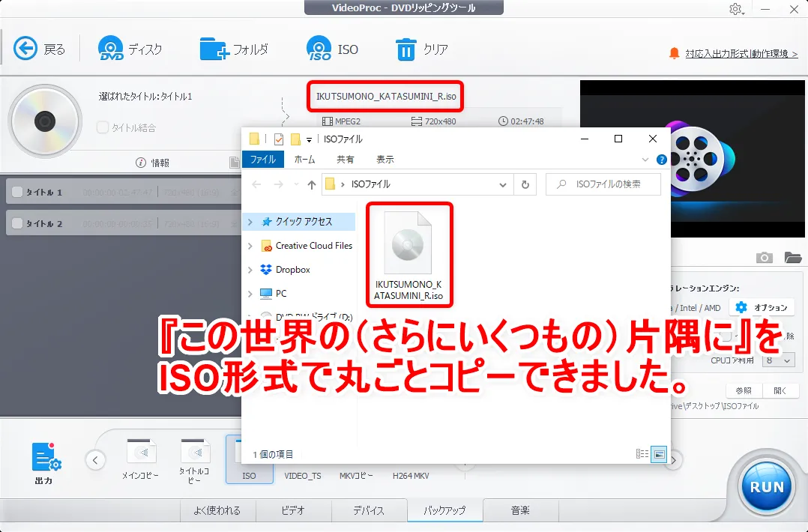Expand クイック アクセス tree node
The width and height of the screenshot is (808, 532).
tap(250, 222)
